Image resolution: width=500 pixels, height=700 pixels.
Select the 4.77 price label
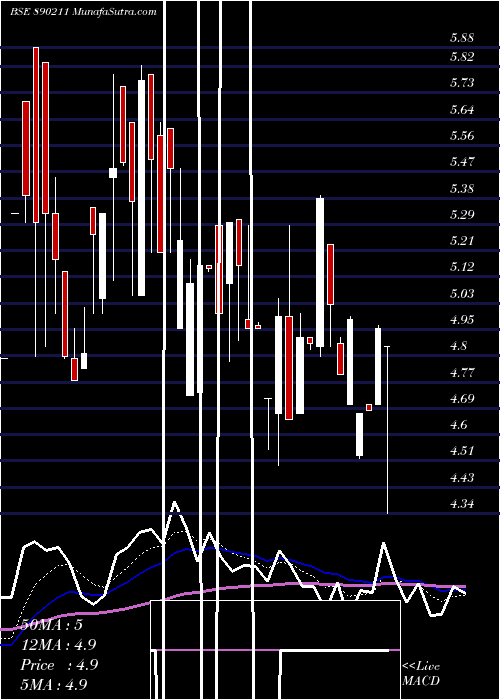click(462, 372)
